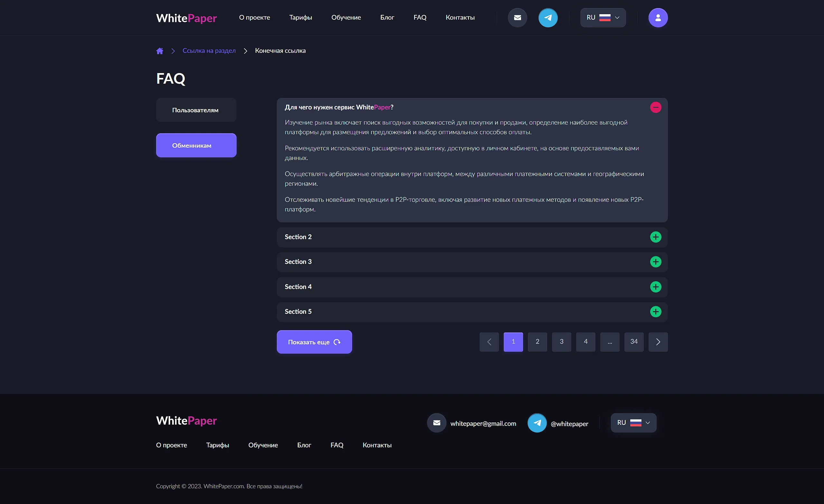Open the Telegram icon in the header

[548, 18]
